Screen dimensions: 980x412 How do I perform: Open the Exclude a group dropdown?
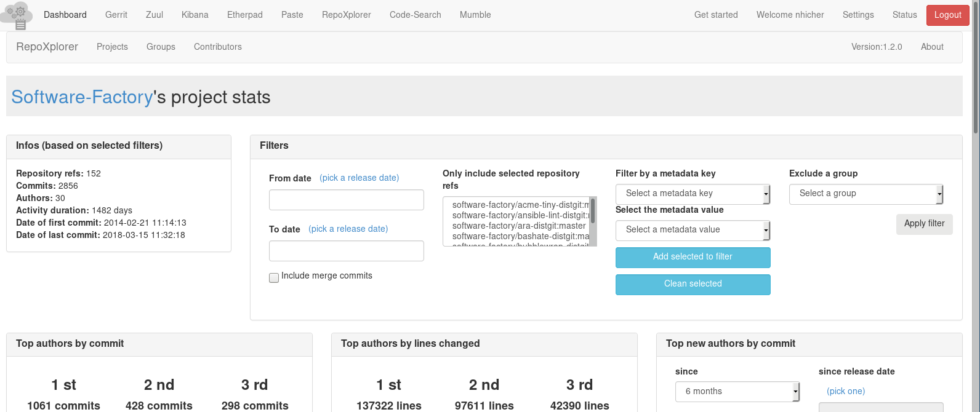coord(866,194)
